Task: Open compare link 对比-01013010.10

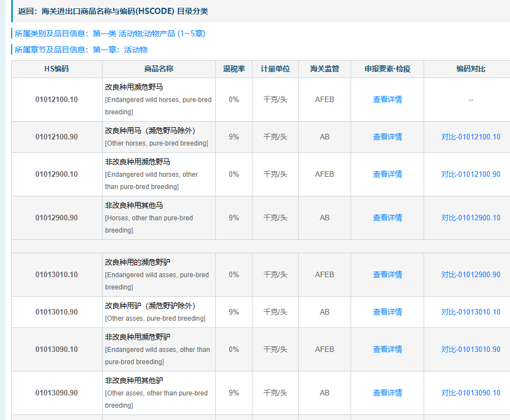Action: tap(470, 312)
